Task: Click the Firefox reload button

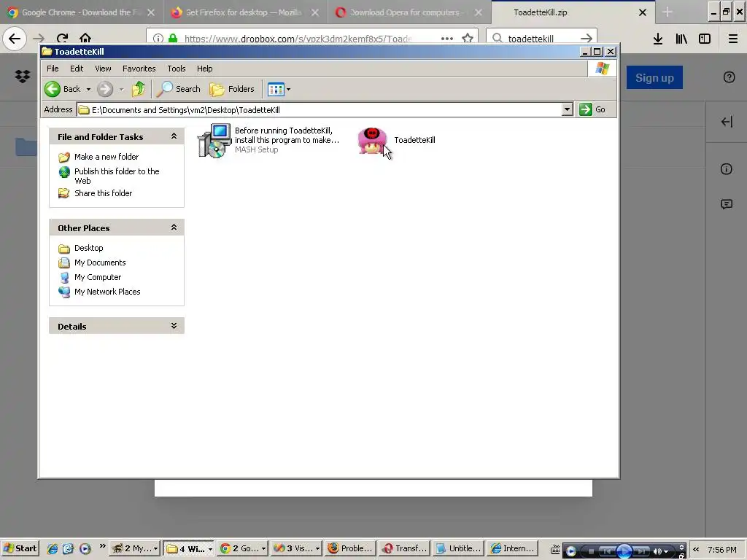Action: coord(63,38)
